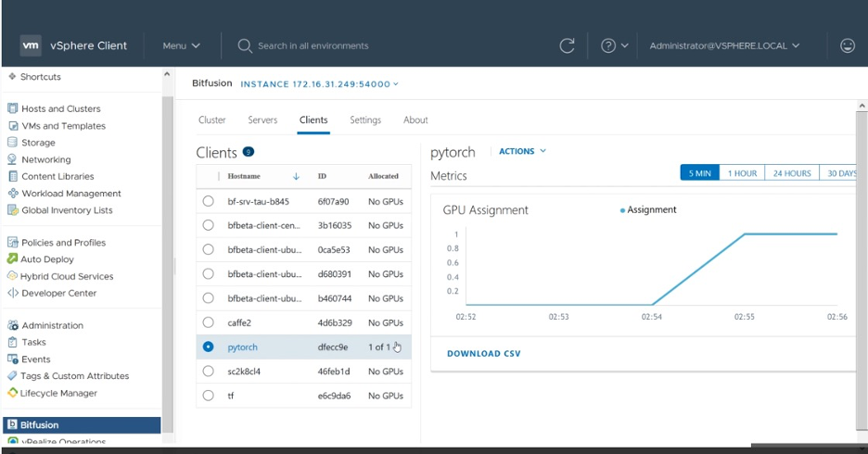
Task: Click the Download CSV link
Action: point(483,354)
